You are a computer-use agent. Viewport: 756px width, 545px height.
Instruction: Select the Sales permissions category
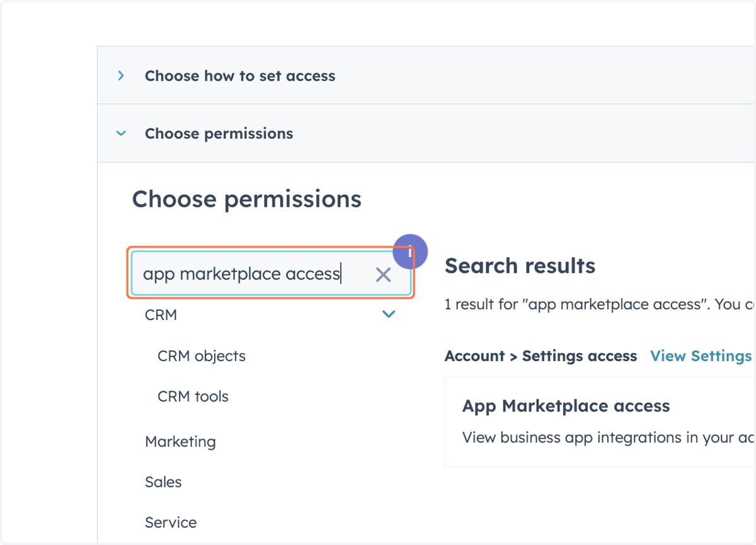(x=163, y=482)
